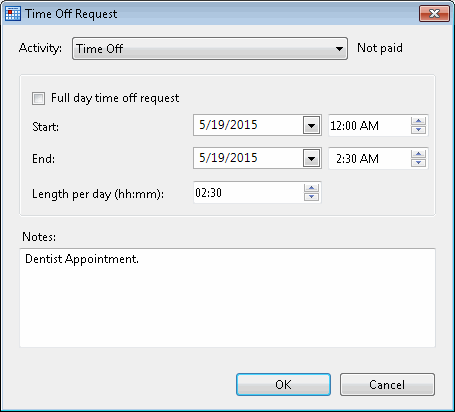Decrease the End time with down arrow
The image size is (455, 412).
418,162
